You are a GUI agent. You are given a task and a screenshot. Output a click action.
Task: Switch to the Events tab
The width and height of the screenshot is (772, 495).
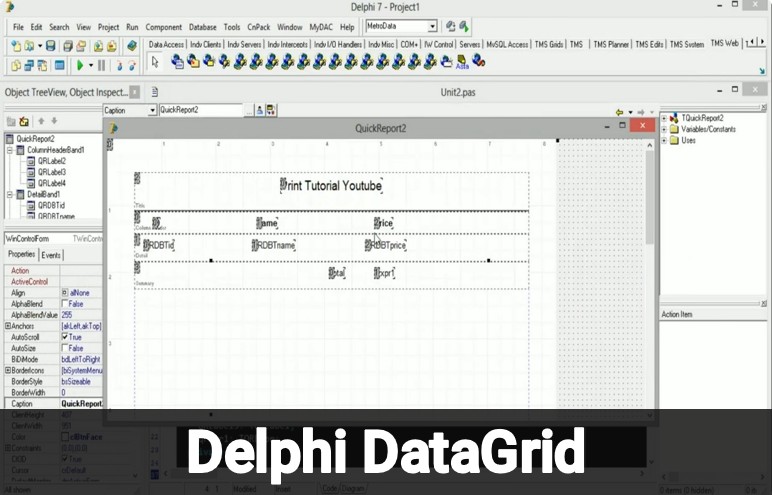51,255
